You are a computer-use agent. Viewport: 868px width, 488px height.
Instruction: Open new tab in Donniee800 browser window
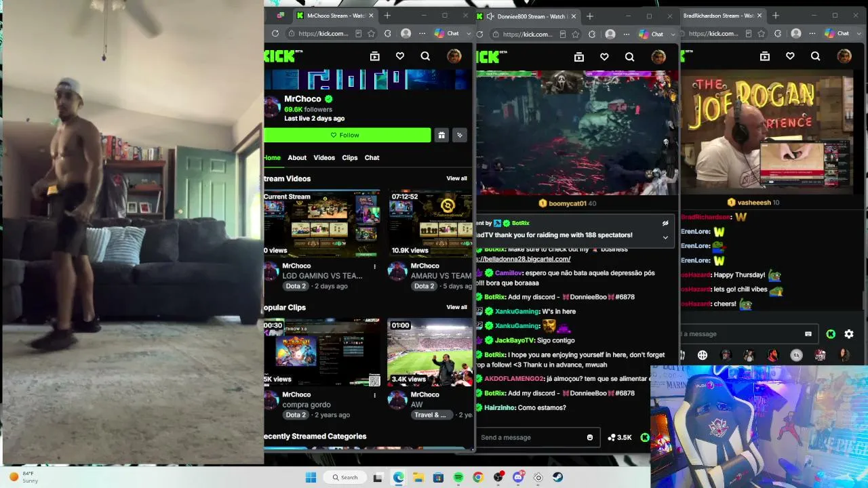click(589, 16)
